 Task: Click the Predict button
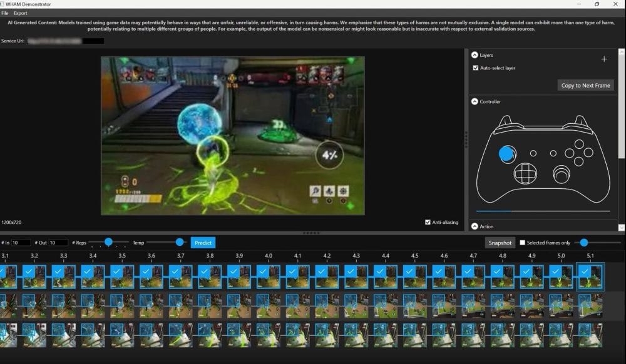pyautogui.click(x=203, y=243)
